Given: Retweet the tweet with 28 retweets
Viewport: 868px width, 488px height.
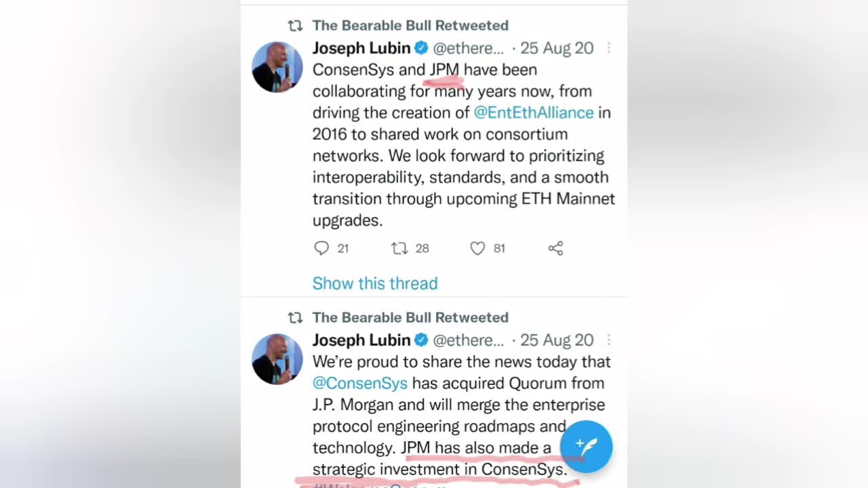Looking at the screenshot, I should [x=399, y=248].
